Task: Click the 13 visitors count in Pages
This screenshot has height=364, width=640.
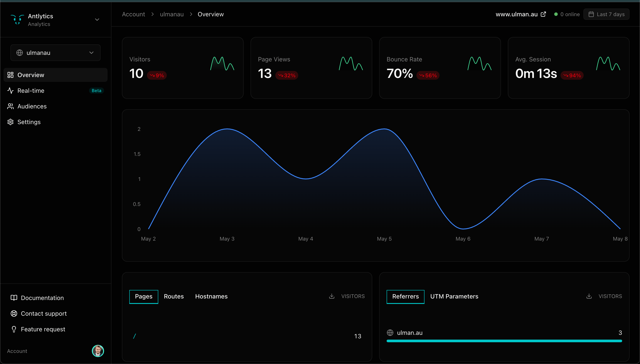Action: click(358, 336)
